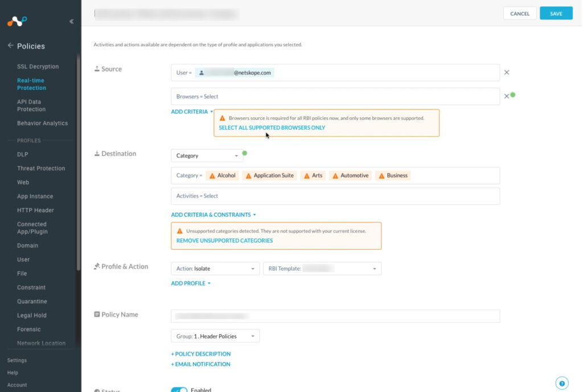583x392 pixels.
Task: Collapse the sidebar with double-chevron icon
Action: coord(71,22)
